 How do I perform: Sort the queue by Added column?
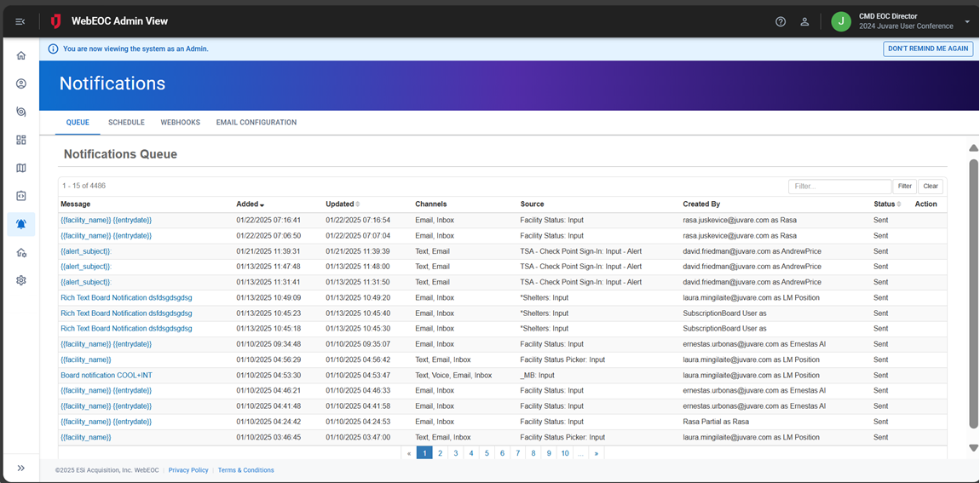coord(251,204)
